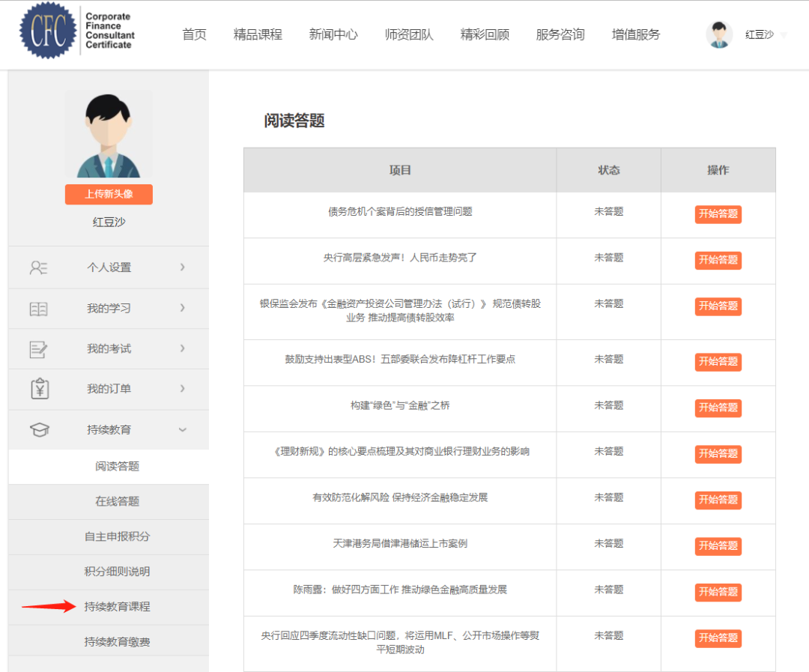The width and height of the screenshot is (809, 672).
Task: Click the Corporate Finance Consultant Certificate text
Action: point(110,31)
